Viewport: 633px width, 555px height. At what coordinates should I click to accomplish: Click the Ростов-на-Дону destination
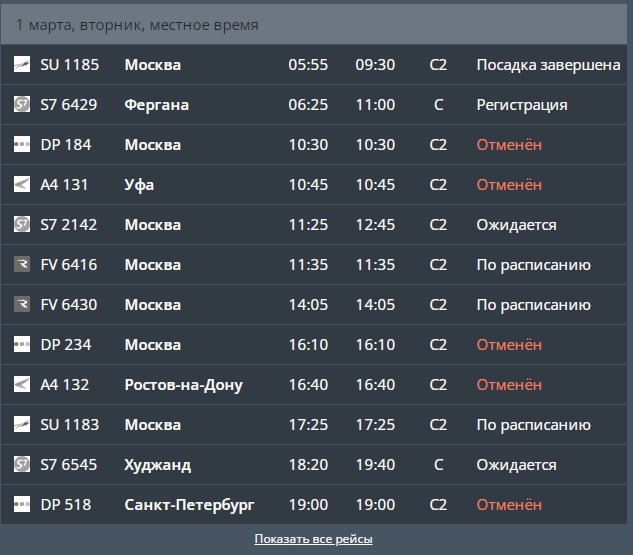click(x=183, y=385)
